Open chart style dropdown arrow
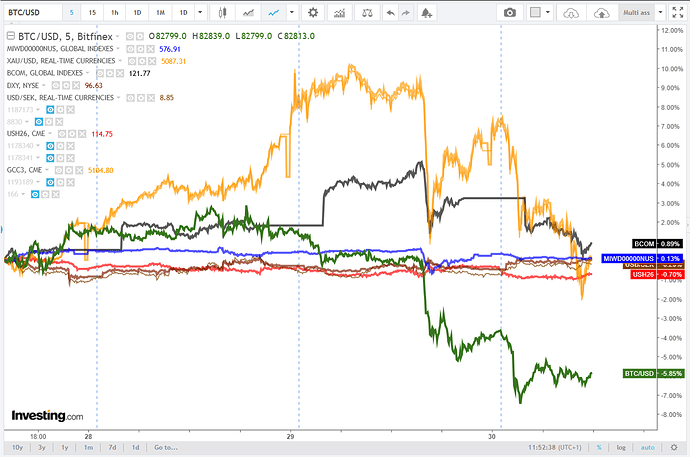690x457 pixels. (x=292, y=13)
